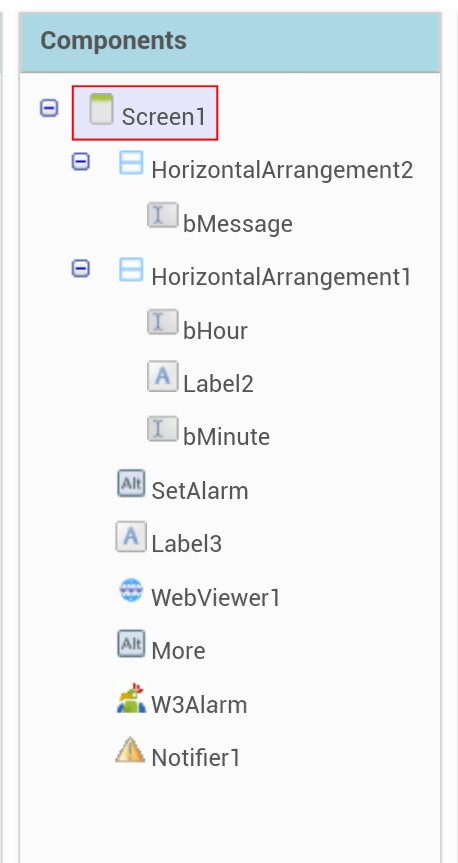
Task: Select the Notifier1 component name
Action: (x=196, y=758)
